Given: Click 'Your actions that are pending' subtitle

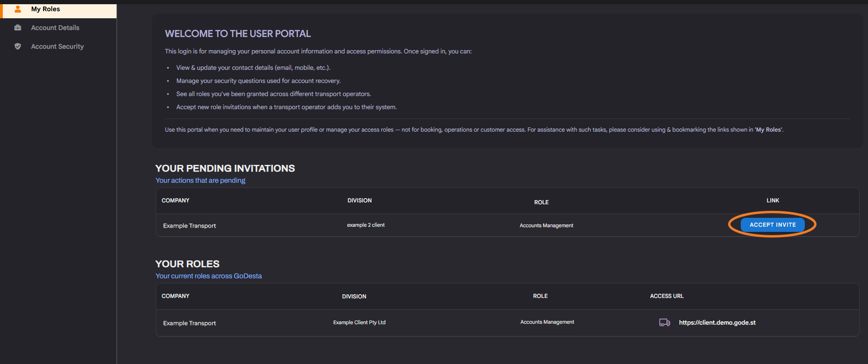Looking at the screenshot, I should pyautogui.click(x=200, y=180).
